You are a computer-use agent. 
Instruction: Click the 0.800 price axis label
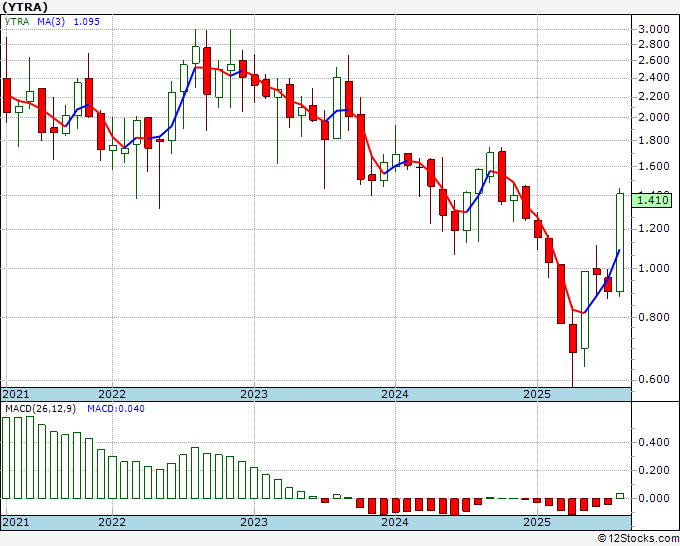click(x=654, y=317)
